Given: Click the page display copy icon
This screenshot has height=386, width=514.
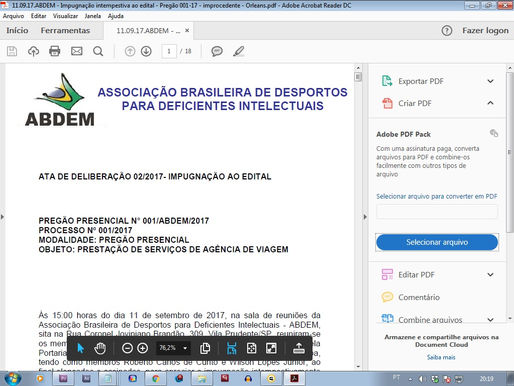Looking at the screenshot, I should pyautogui.click(x=205, y=348).
